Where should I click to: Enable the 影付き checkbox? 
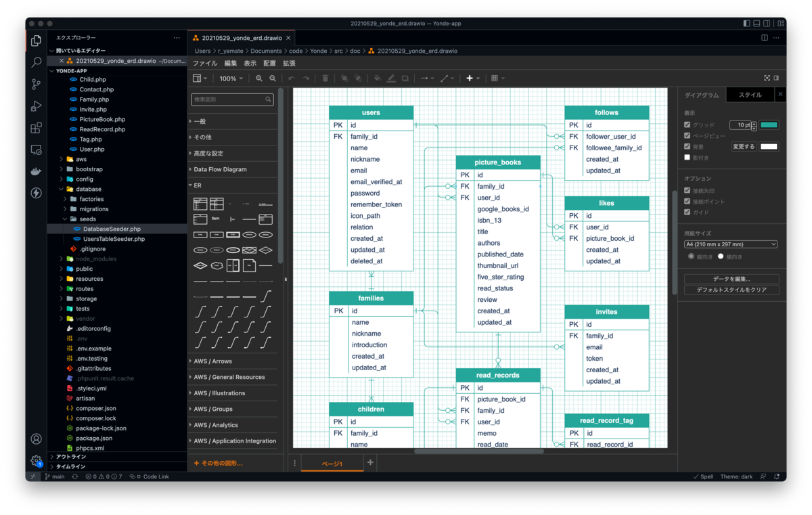(x=687, y=158)
